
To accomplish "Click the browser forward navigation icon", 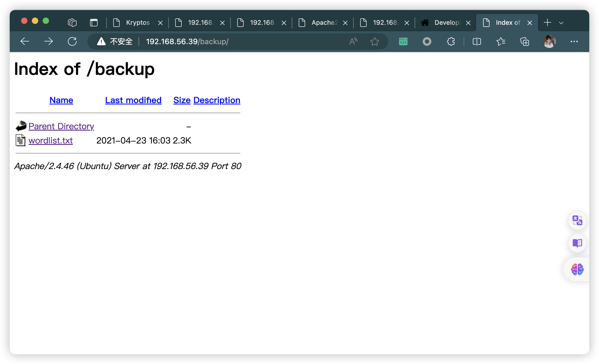I will click(x=49, y=41).
